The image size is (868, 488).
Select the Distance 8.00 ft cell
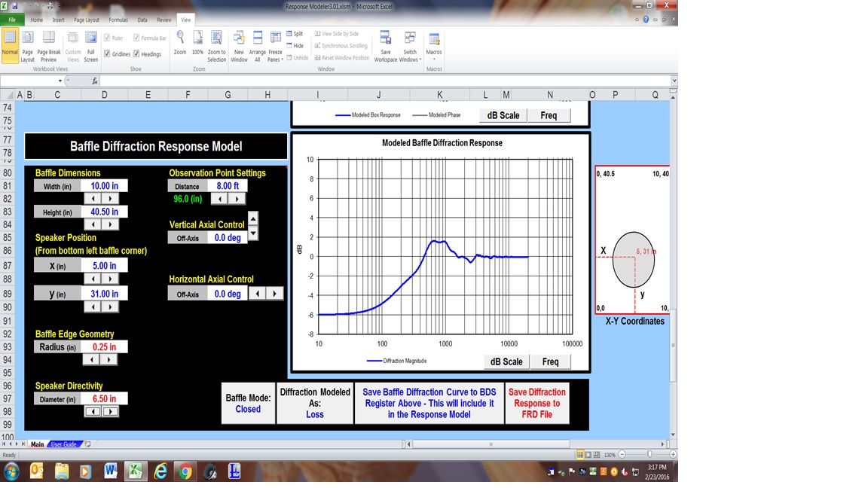228,186
